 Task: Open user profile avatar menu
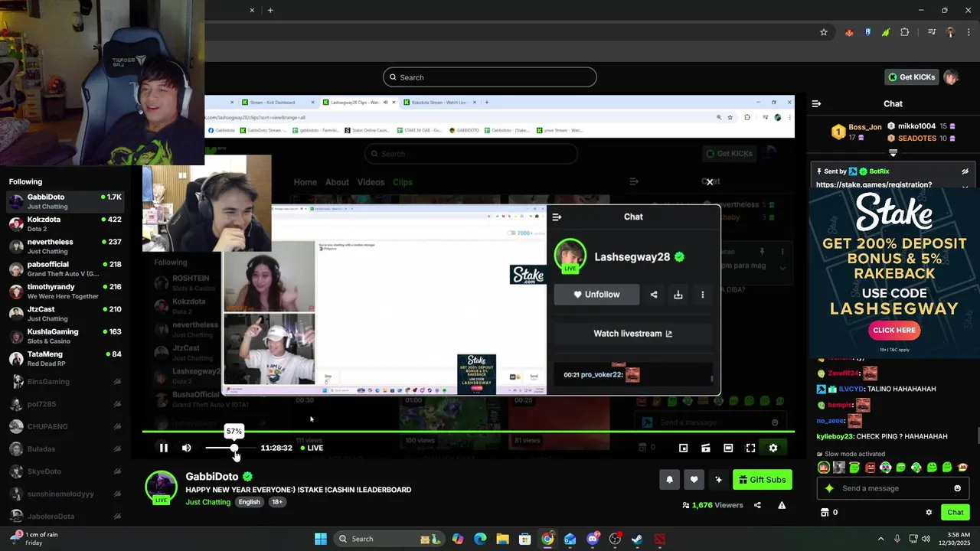(951, 77)
